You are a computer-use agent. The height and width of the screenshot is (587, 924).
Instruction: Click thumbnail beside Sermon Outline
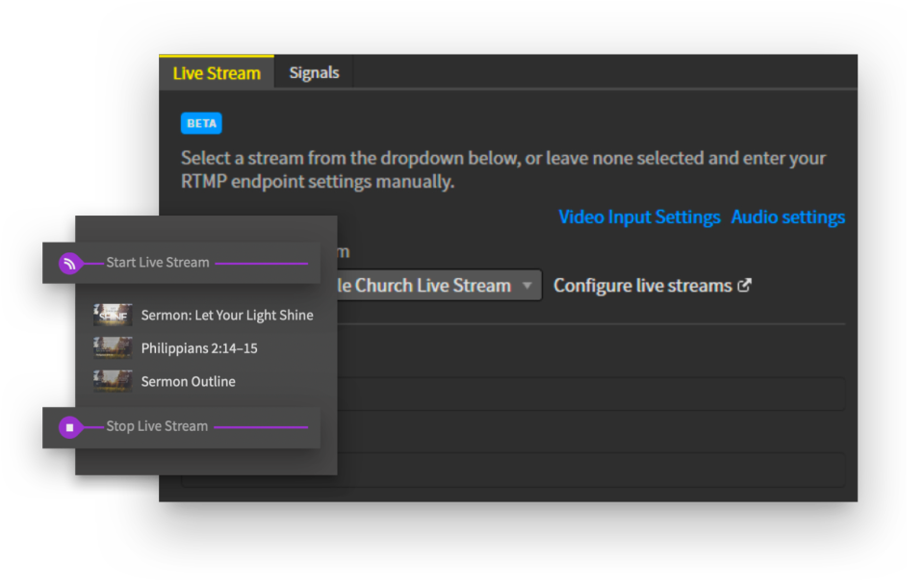113,381
